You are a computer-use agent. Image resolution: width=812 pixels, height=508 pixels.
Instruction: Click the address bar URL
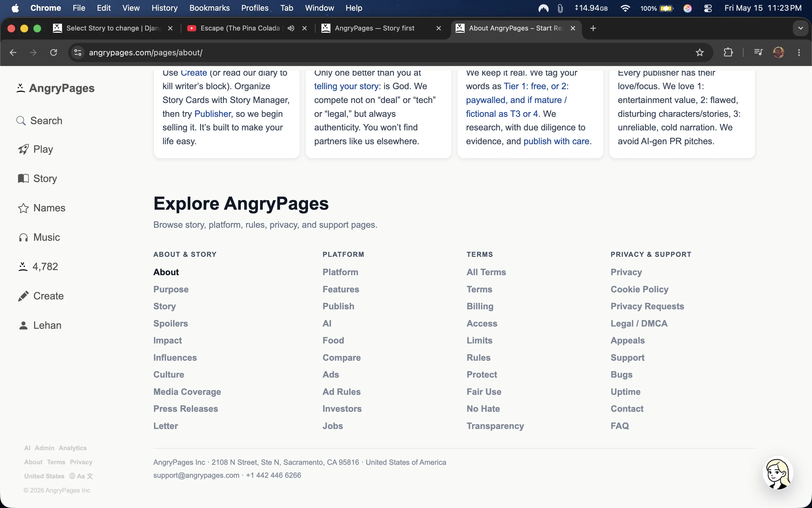tap(145, 52)
